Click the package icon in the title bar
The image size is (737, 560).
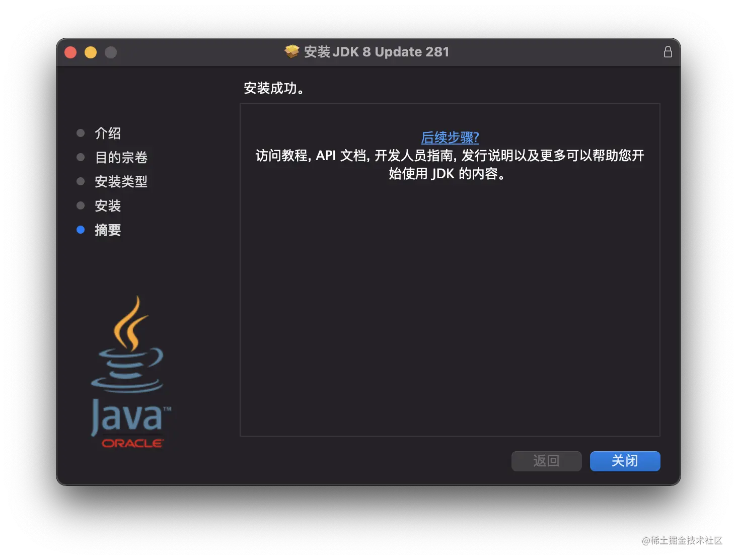point(291,51)
